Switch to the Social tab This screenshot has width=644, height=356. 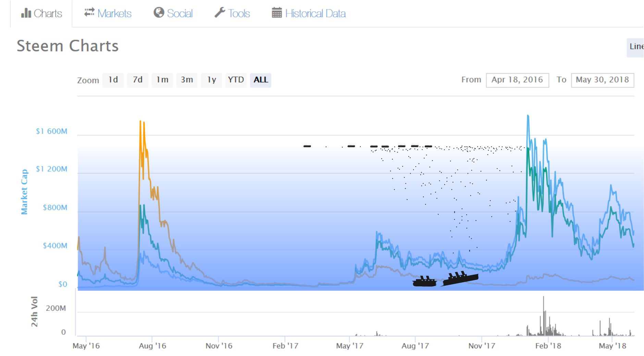click(173, 13)
